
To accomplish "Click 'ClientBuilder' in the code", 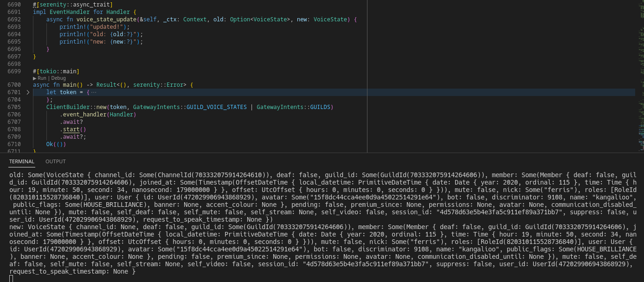I will point(68,107).
